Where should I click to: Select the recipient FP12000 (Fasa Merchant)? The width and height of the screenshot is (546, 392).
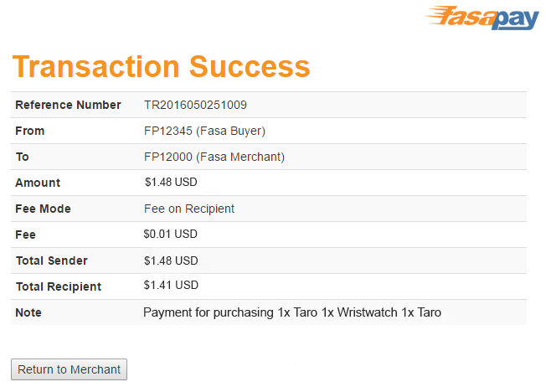tap(214, 157)
